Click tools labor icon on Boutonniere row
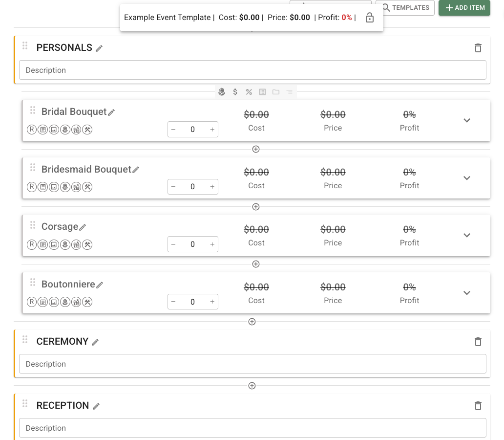This screenshot has width=504, height=440. coord(87,302)
